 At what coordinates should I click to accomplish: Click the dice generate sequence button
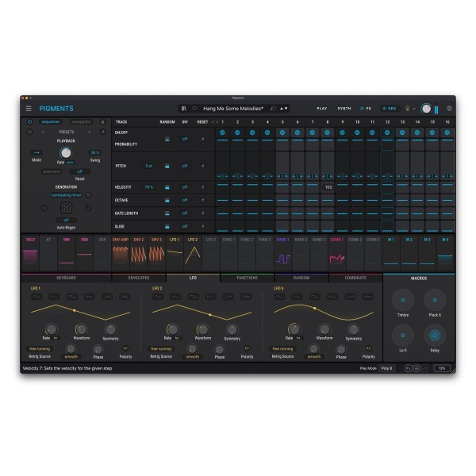pyautogui.click(x=66, y=208)
